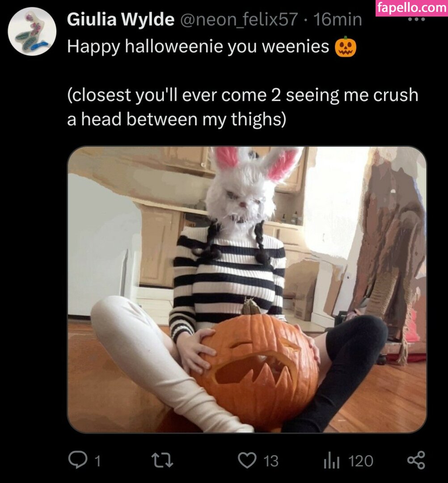Click the 'closest you'll ever come' paragraph
448x483 pixels.
(243, 107)
